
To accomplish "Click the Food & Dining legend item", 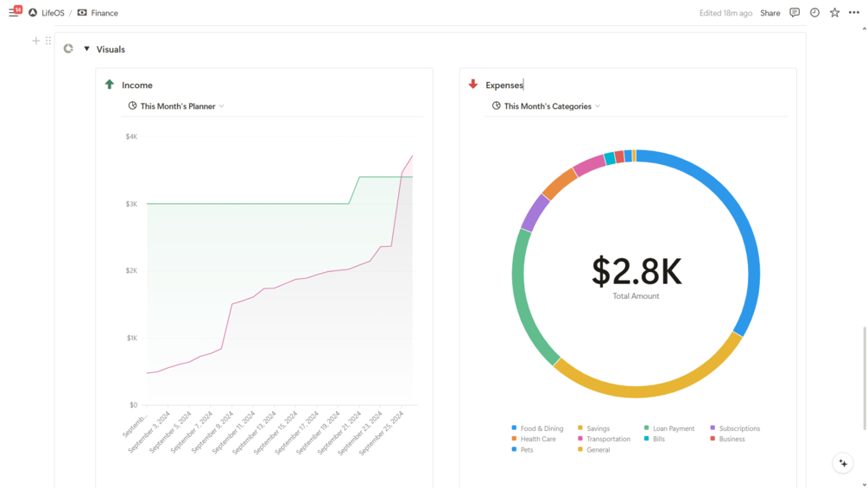I will click(537, 428).
